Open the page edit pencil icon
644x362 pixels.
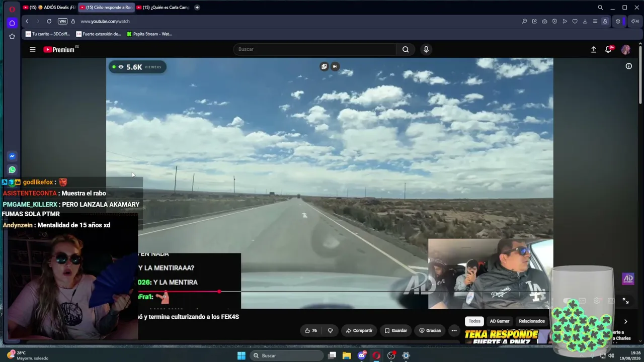click(x=534, y=21)
